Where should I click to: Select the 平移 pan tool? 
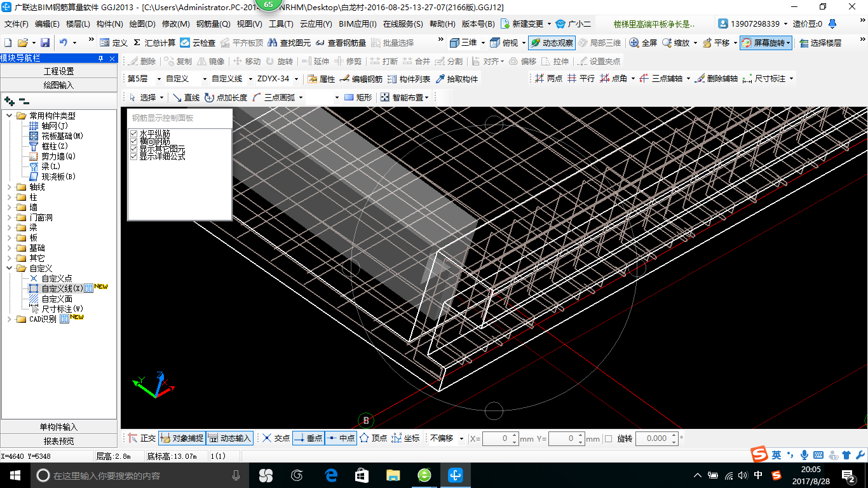[x=715, y=43]
